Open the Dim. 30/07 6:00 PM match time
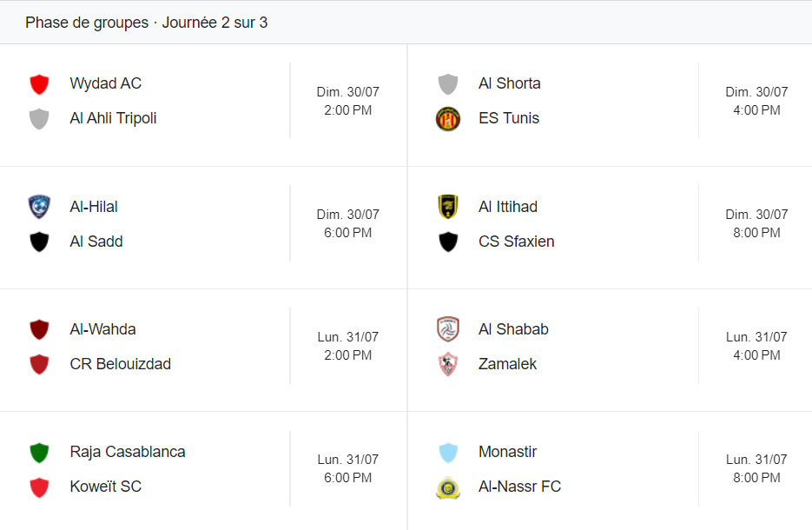 [347, 223]
